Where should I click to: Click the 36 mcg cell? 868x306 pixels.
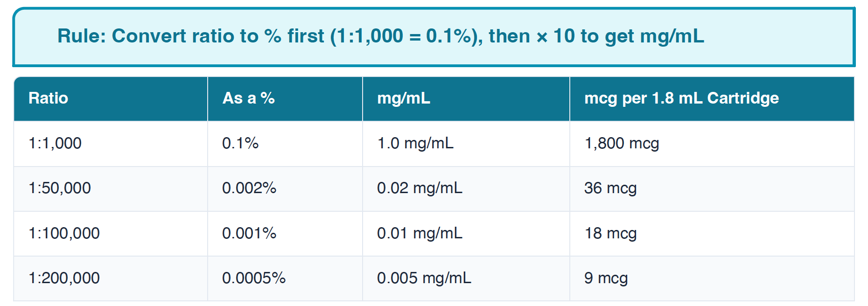(x=610, y=188)
